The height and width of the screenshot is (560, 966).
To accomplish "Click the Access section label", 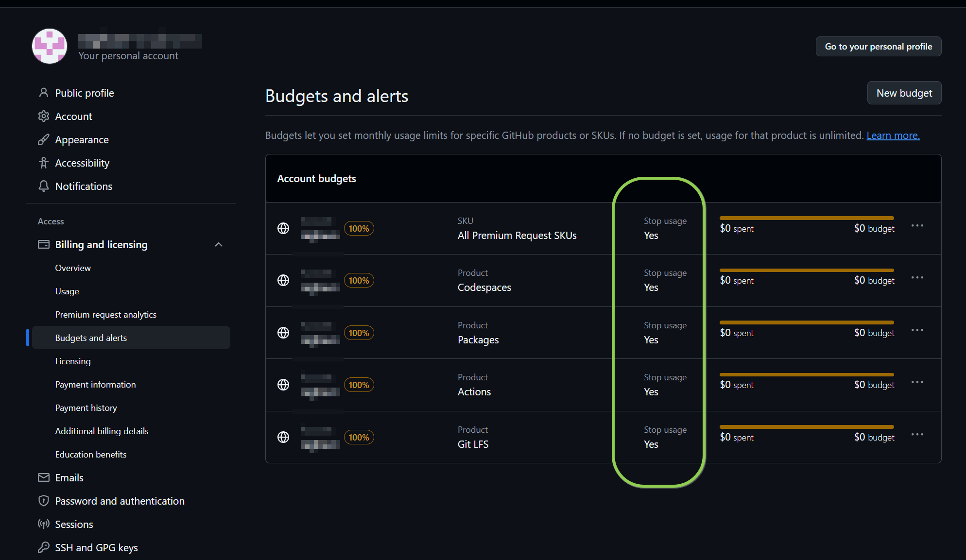I will [x=51, y=221].
